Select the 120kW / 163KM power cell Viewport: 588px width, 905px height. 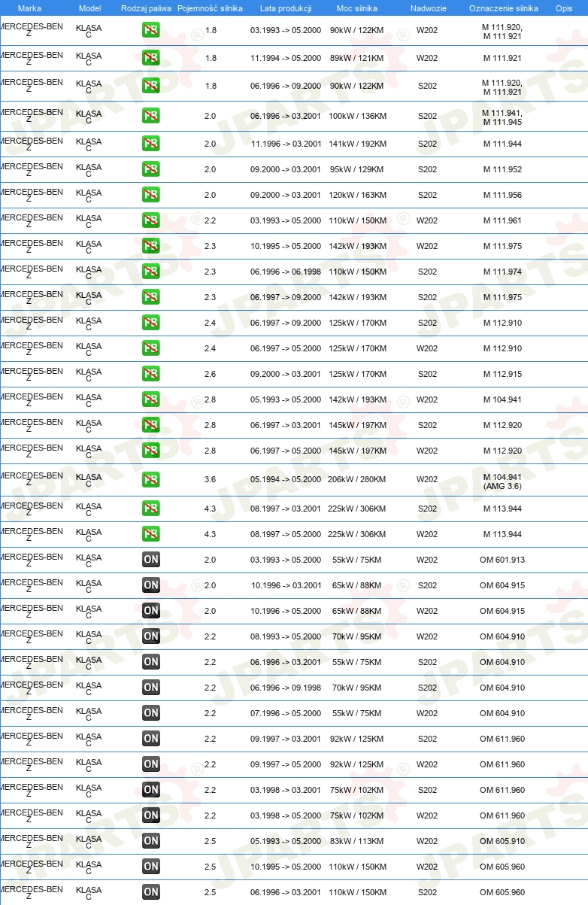pyautogui.click(x=358, y=195)
